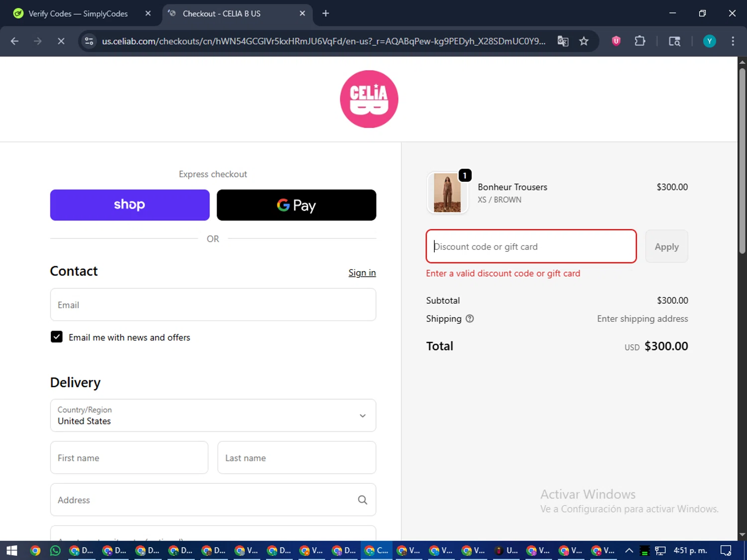Screen dimensions: 747x560
Task: Open WhatsApp from the taskbar
Action: [55, 551]
